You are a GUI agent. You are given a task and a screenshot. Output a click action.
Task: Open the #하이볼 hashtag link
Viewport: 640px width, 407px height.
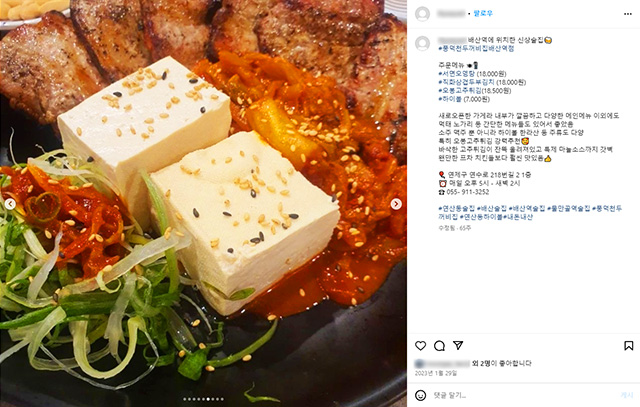tap(450, 99)
